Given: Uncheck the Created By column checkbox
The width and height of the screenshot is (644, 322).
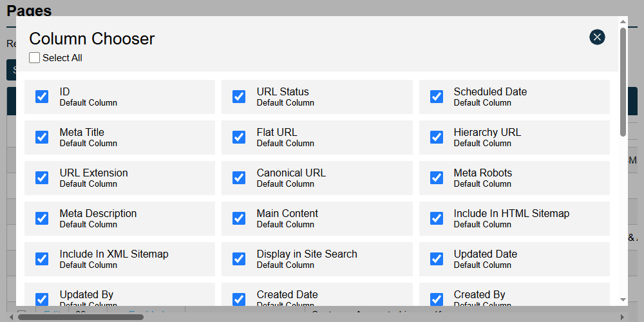Looking at the screenshot, I should coord(437,299).
